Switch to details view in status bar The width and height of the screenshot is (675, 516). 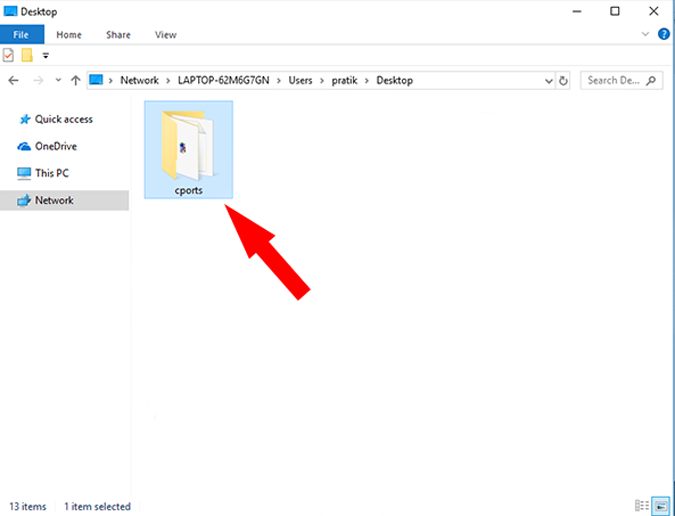point(641,506)
